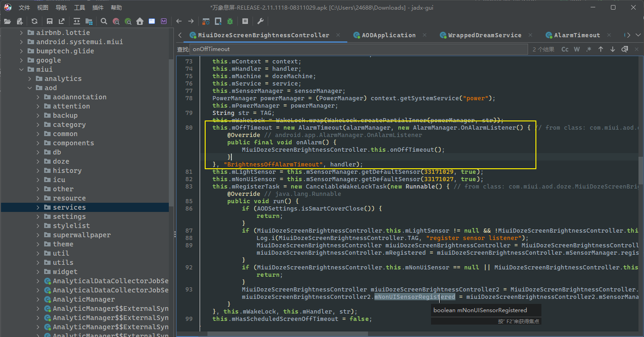The width and height of the screenshot is (644, 337).
Task: Toggle sync with editor toolbar button
Action: pos(76,21)
